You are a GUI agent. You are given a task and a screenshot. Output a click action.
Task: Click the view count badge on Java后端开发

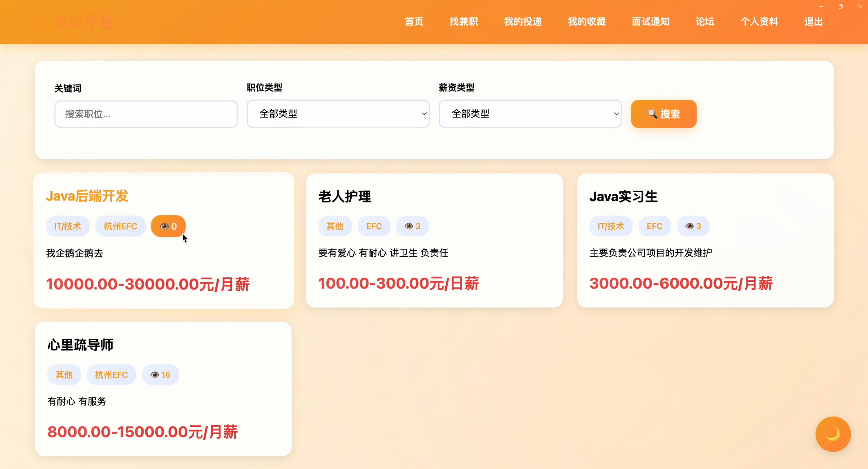pyautogui.click(x=168, y=226)
